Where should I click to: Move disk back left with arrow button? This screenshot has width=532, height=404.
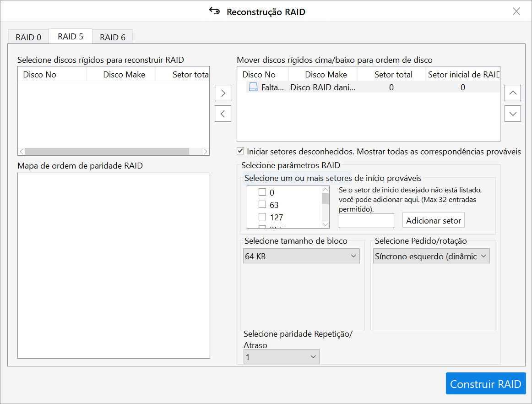point(223,114)
